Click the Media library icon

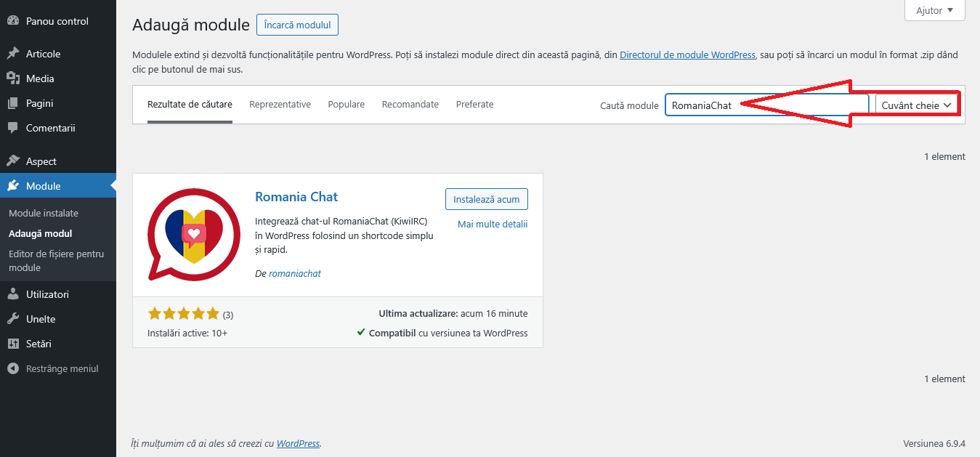tap(12, 78)
